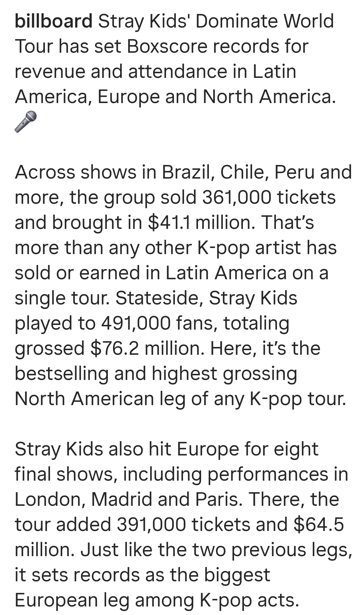Select the "$64.5" amount in last paragraph
The width and height of the screenshot is (364, 615).
318,525
